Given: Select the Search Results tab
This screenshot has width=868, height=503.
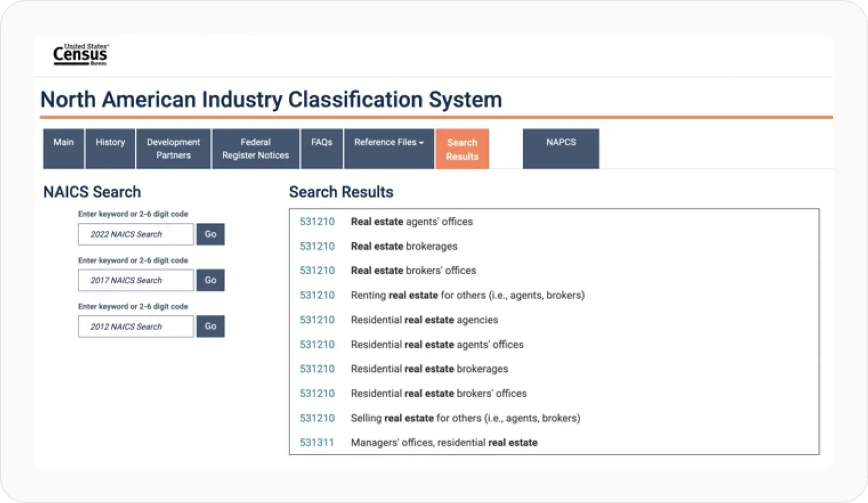Looking at the screenshot, I should 462,149.
